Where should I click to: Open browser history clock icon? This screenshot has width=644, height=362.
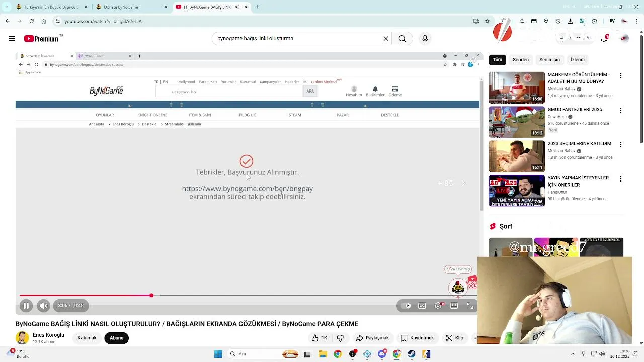[x=558, y=21]
